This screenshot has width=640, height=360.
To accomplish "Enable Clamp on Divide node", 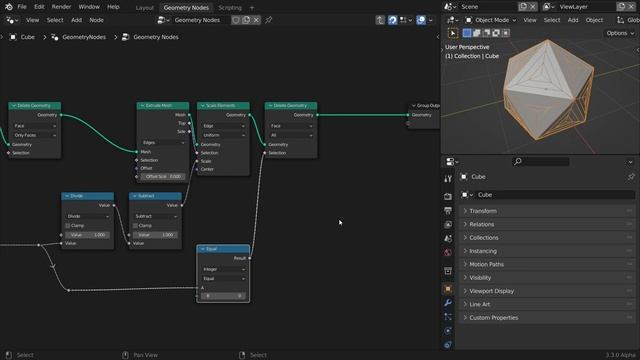I will (68, 226).
